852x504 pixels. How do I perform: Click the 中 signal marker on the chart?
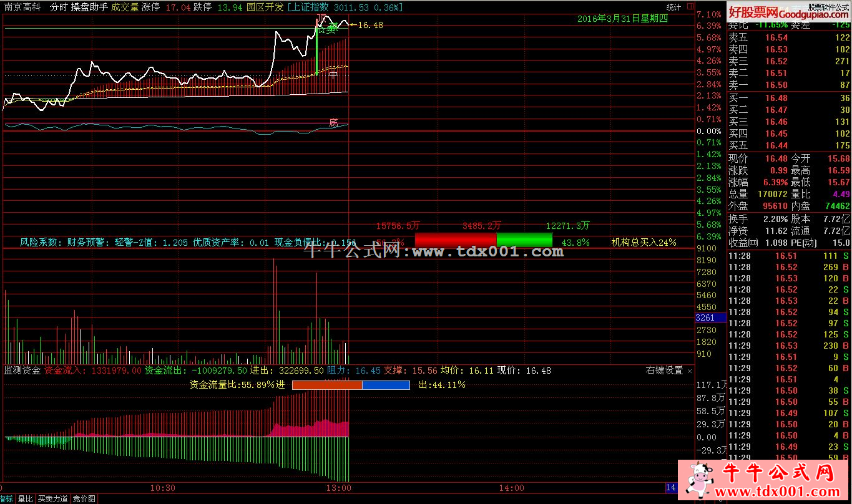pos(333,75)
